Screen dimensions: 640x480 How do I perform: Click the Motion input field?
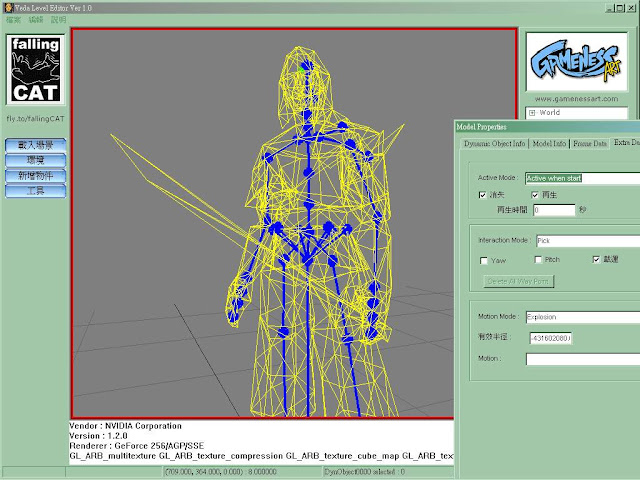[x=582, y=359]
